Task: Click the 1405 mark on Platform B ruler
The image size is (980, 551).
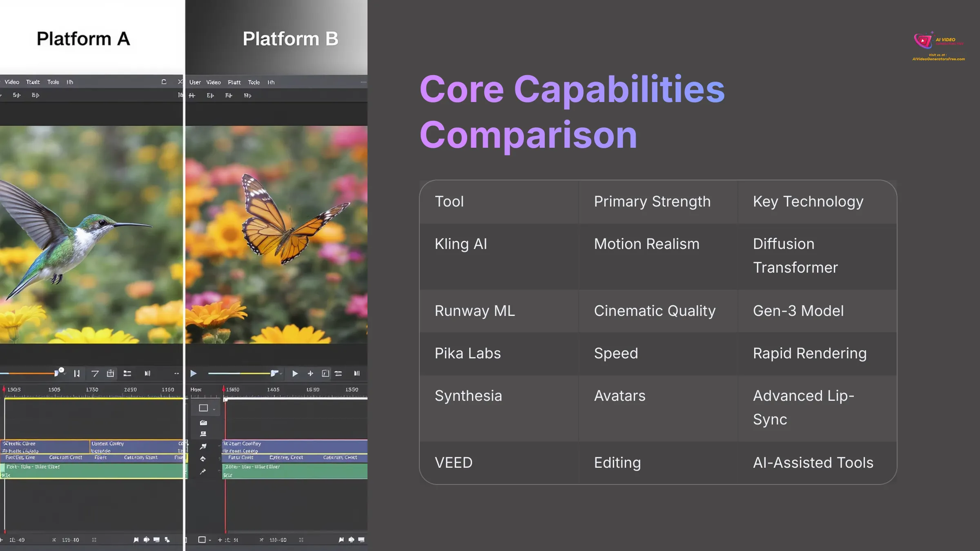Action: tap(273, 390)
